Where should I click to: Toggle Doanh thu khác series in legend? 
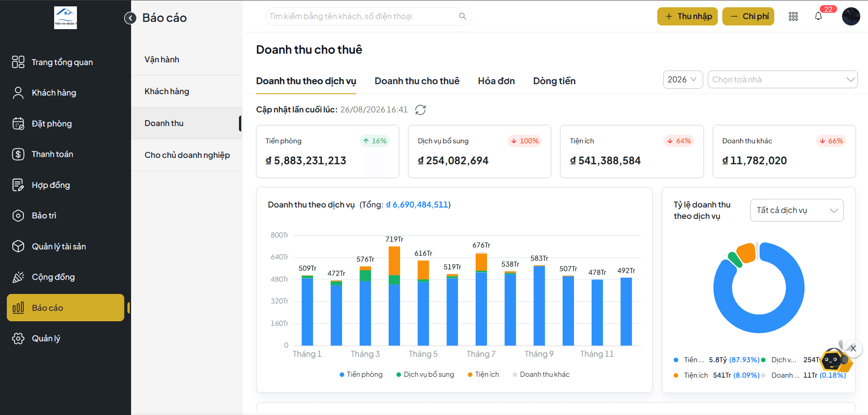pos(541,375)
